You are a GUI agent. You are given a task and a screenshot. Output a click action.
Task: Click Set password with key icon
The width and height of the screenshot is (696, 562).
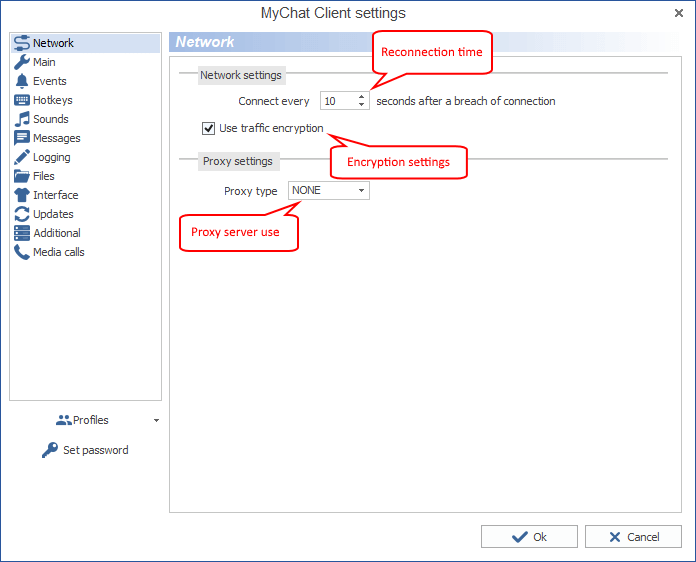pyautogui.click(x=86, y=450)
